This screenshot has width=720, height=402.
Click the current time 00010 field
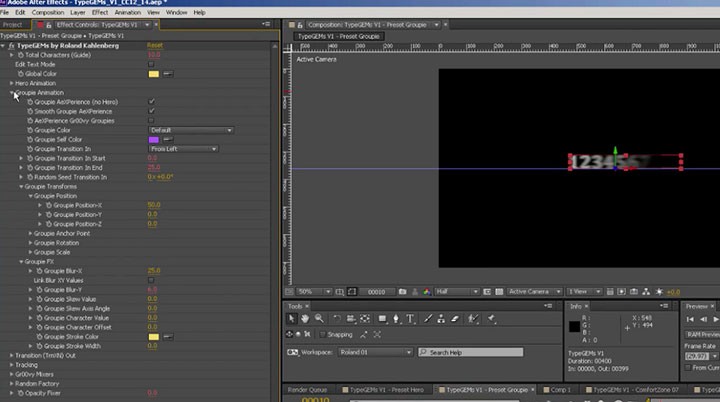click(x=377, y=292)
